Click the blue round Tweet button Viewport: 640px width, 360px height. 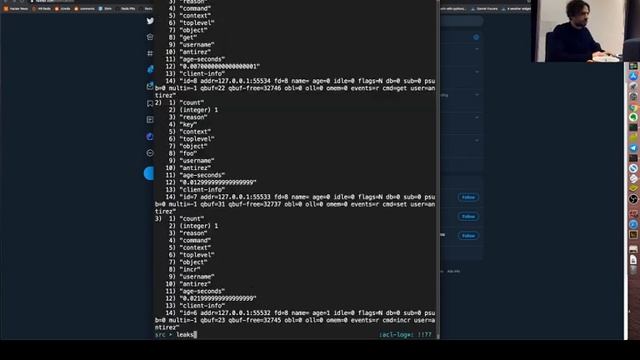[x=149, y=173]
